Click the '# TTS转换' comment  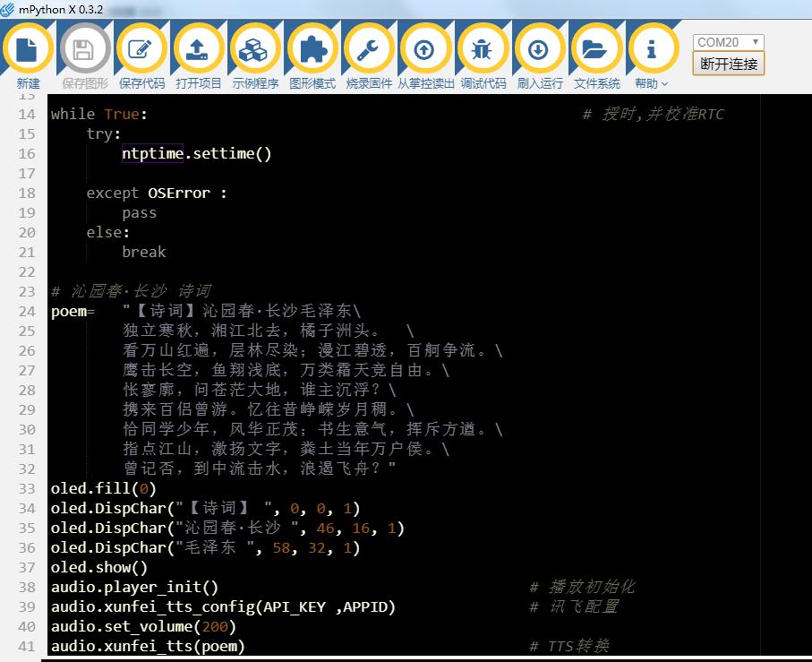(569, 646)
